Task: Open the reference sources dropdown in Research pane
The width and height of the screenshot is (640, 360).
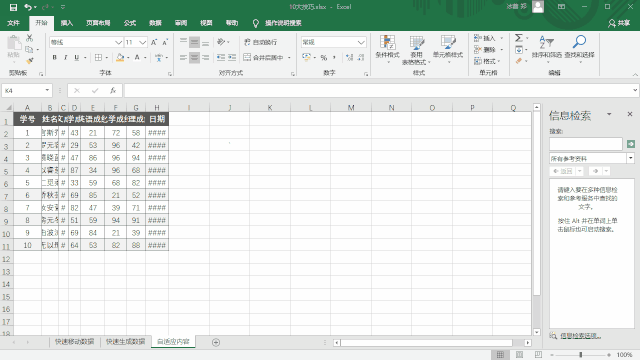Action: (x=631, y=158)
